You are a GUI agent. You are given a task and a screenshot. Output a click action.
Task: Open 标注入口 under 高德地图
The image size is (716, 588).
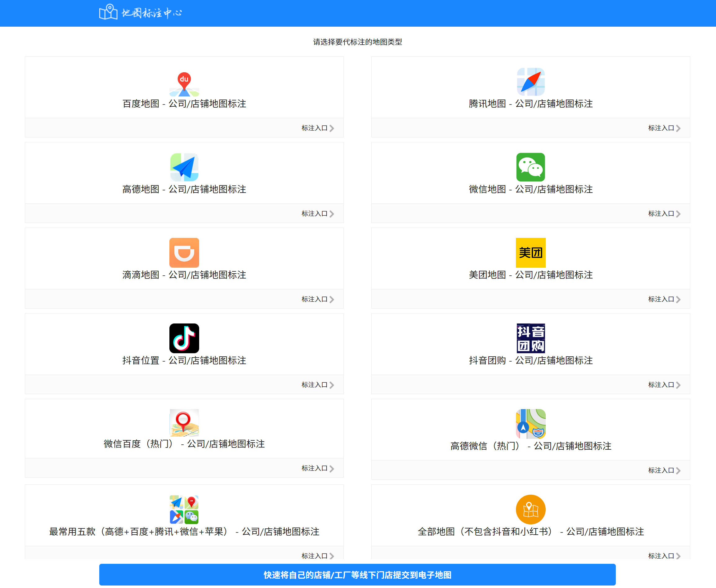[318, 214]
